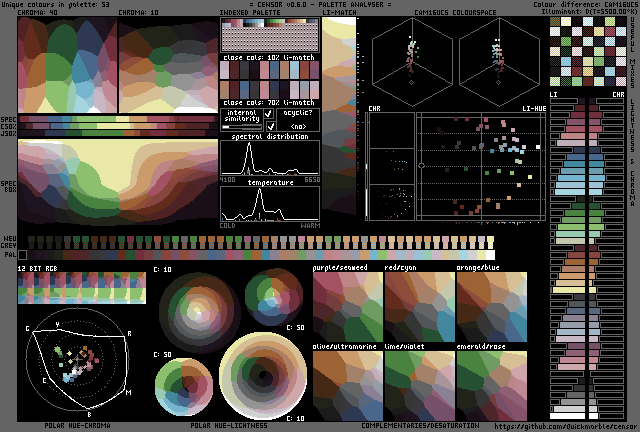Click the 'COLD' axis label
The height and width of the screenshot is (432, 640).
pos(227,225)
